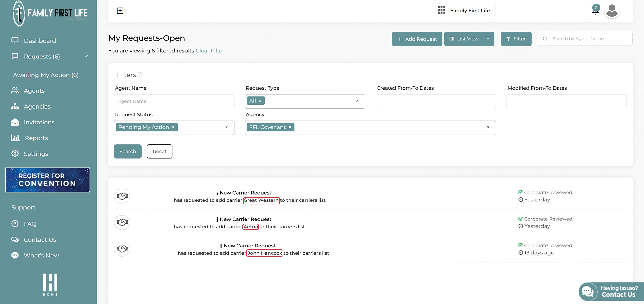This screenshot has height=304, width=644.
Task: Click the Search button
Action: pyautogui.click(x=128, y=151)
